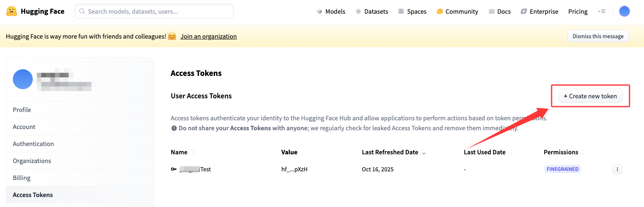Image resolution: width=644 pixels, height=207 pixels.
Task: Click the key icon beside the token name
Action: [174, 169]
